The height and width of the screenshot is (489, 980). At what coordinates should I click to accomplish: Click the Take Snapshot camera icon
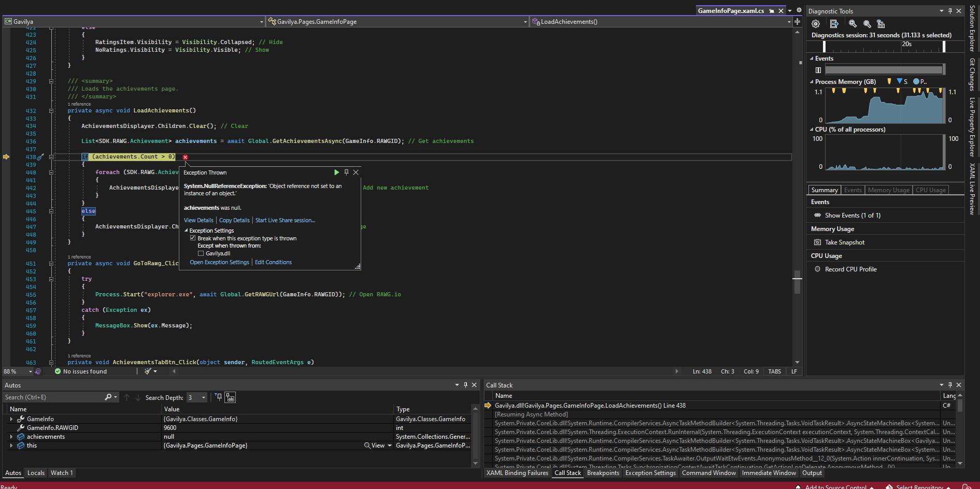[x=817, y=242]
